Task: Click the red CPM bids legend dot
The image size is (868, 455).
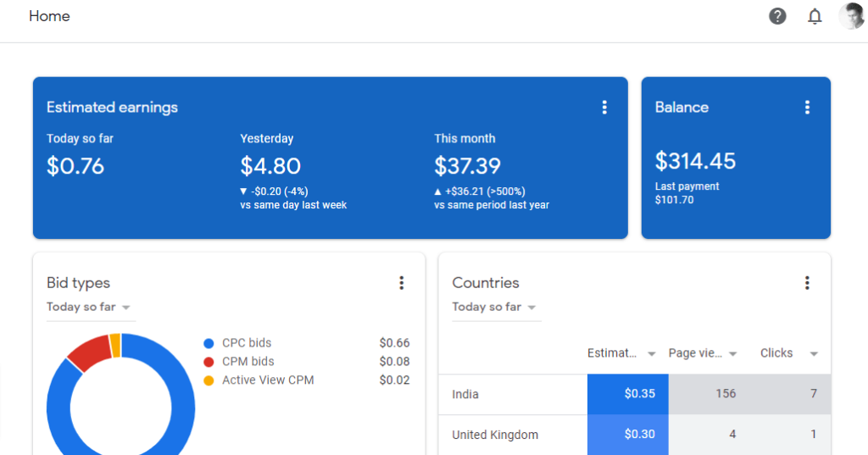Action: (209, 362)
